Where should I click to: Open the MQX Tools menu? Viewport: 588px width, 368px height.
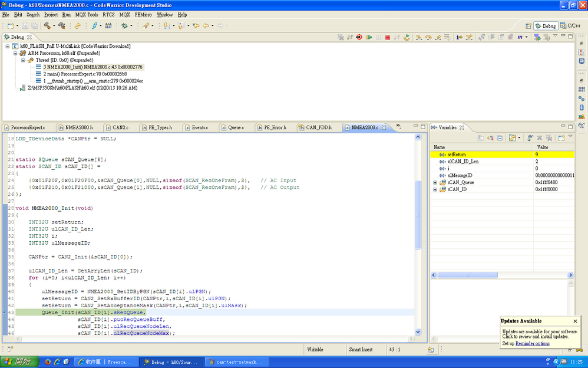pos(87,15)
